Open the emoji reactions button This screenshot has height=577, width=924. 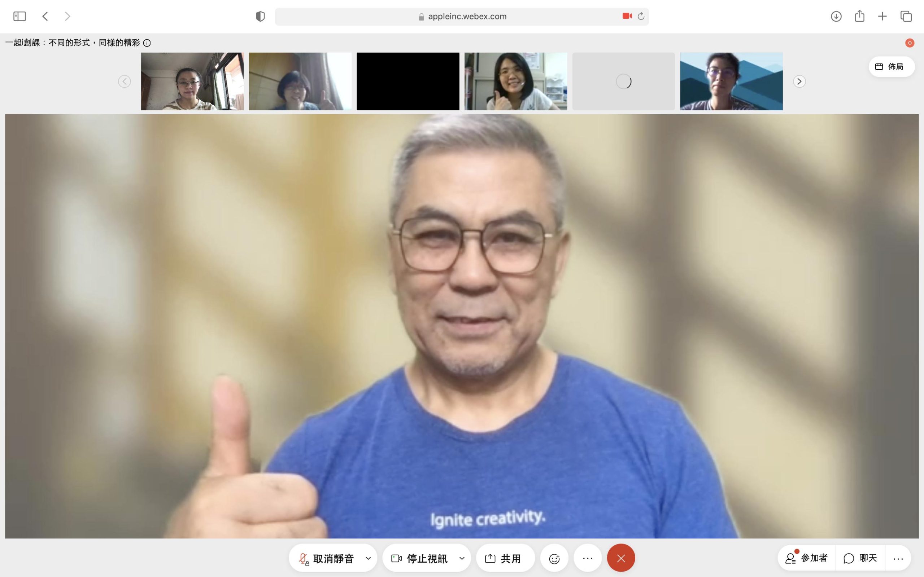tap(554, 558)
